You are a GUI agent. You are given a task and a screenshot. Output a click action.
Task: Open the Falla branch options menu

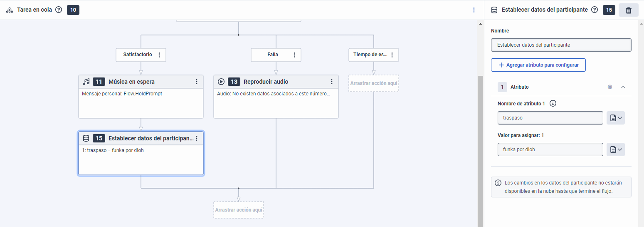tap(294, 55)
